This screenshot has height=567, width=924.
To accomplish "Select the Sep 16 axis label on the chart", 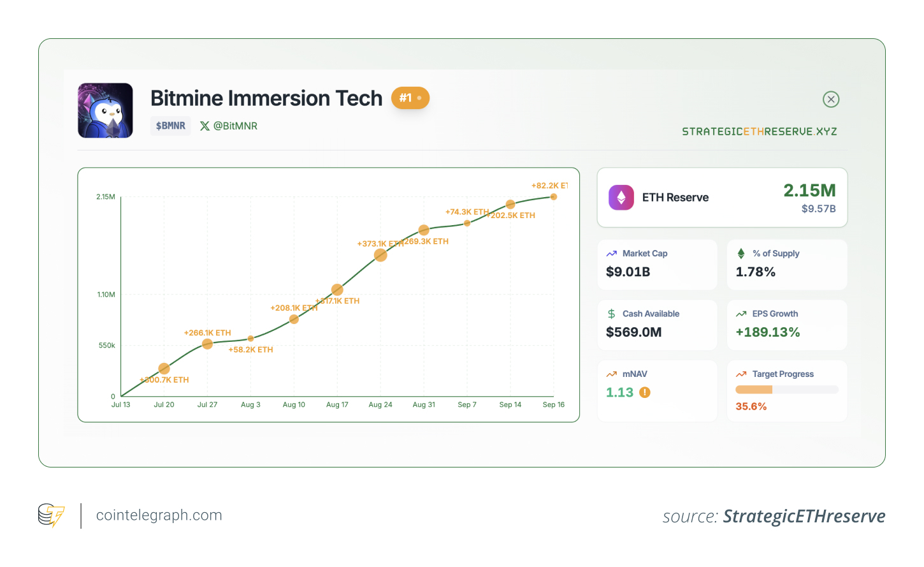I will click(553, 404).
